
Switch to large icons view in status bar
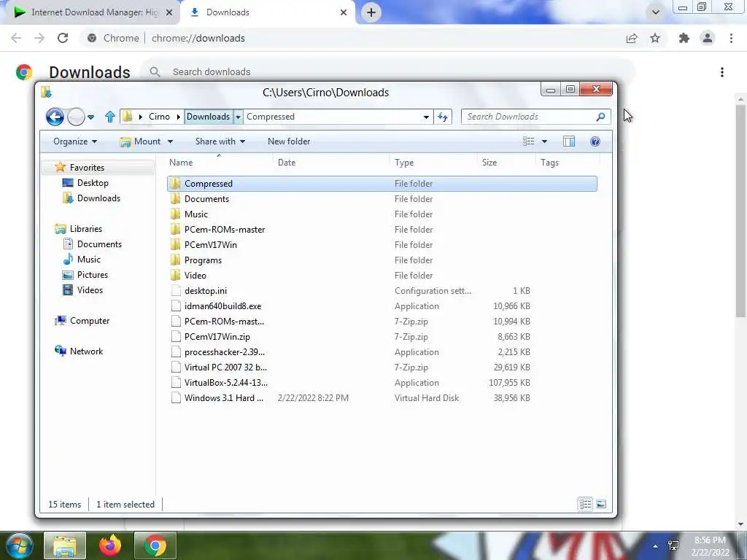[601, 504]
